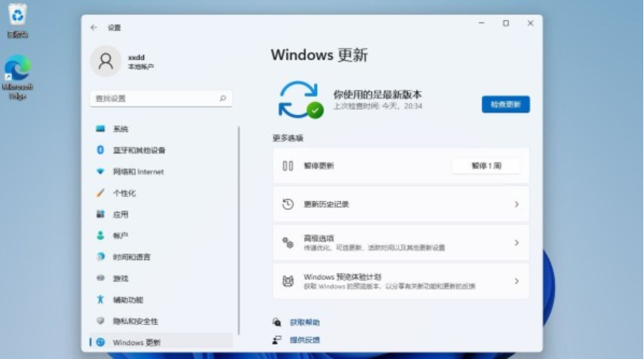Viewport: 644px width, 359px height.
Task: Expand Windows 预览体验计划 with its chevron
Action: tap(516, 281)
